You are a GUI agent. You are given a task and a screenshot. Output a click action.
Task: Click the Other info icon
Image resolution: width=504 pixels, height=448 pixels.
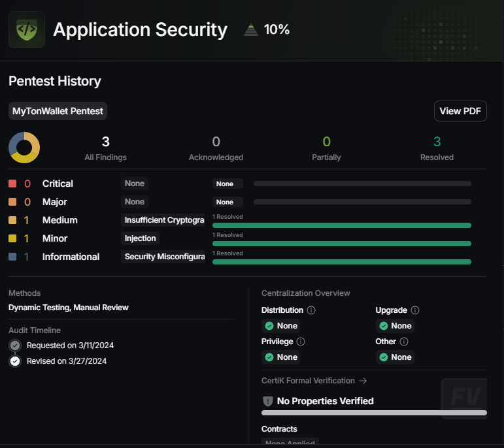pyautogui.click(x=404, y=342)
